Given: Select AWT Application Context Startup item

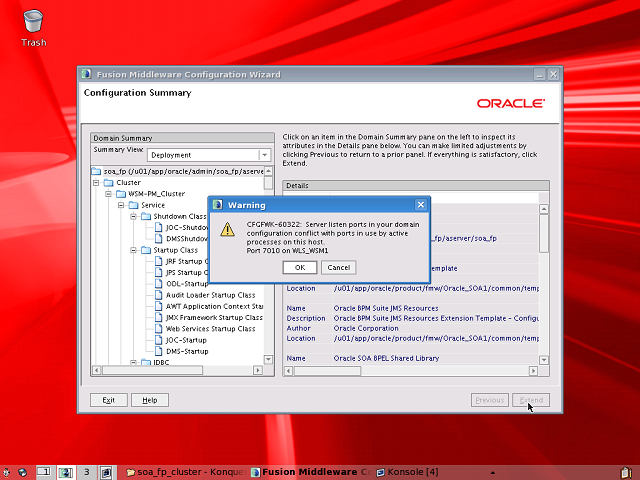Looking at the screenshot, I should pos(214,306).
